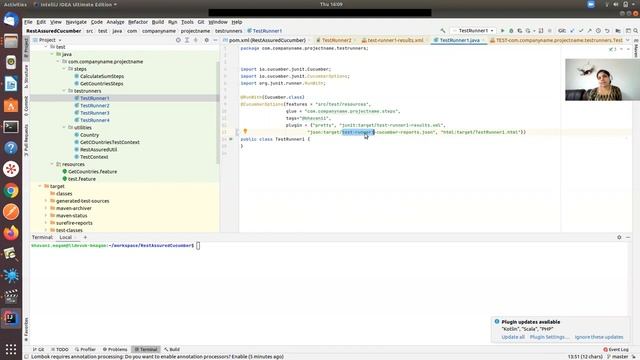The image size is (640, 360).
Task: Click the master Git branch widget
Action: tap(619, 357)
